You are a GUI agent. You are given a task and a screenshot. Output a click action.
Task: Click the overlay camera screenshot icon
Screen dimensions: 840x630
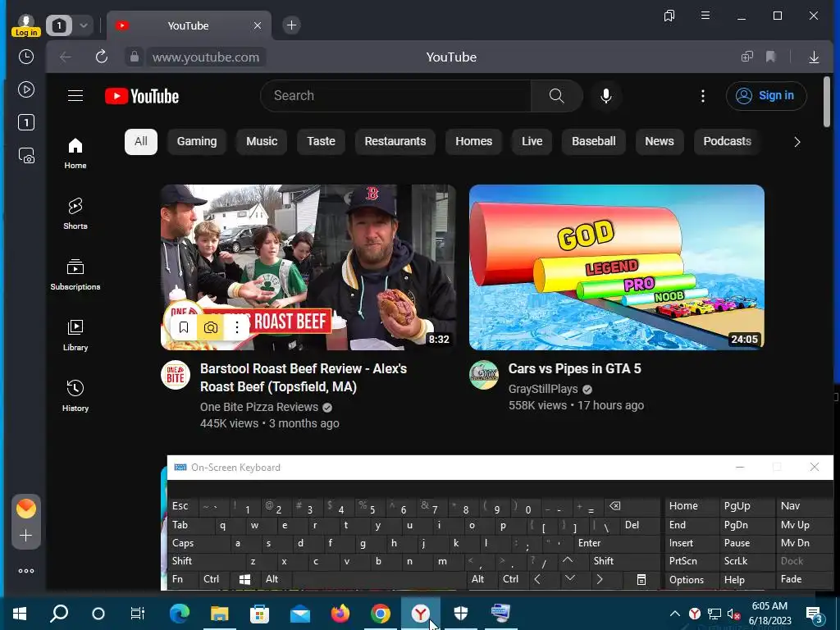tap(211, 327)
